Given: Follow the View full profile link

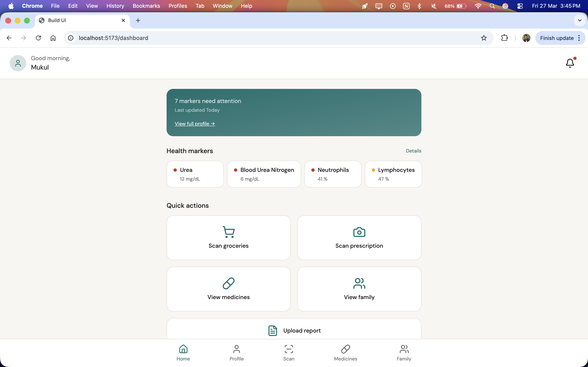Looking at the screenshot, I should (195, 124).
